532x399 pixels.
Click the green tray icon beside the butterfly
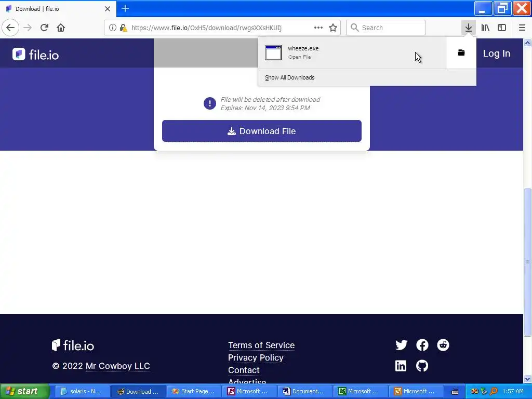tap(484, 391)
